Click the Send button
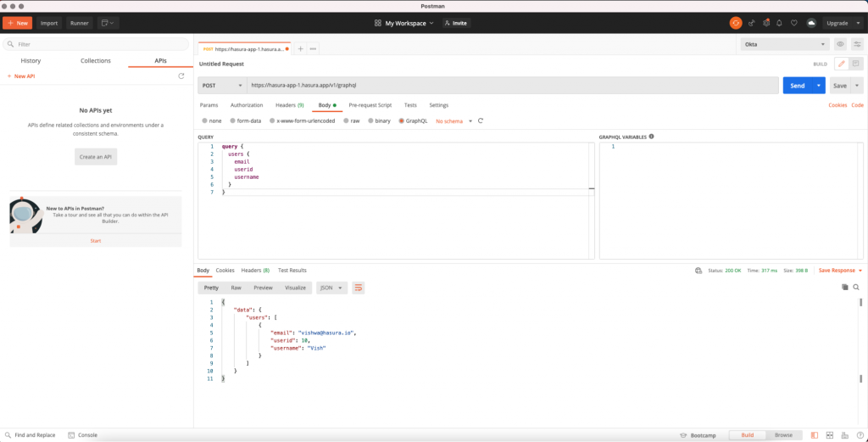868x442 pixels. 797,86
